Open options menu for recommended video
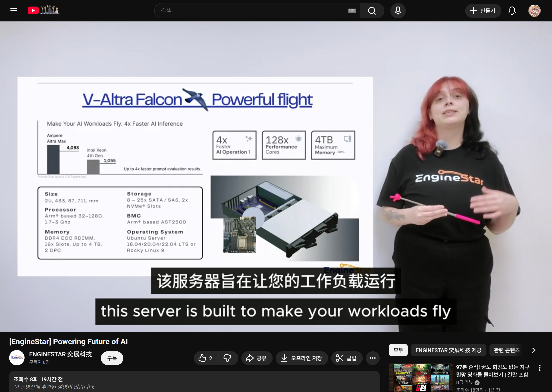This screenshot has height=392, width=552. pyautogui.click(x=540, y=368)
